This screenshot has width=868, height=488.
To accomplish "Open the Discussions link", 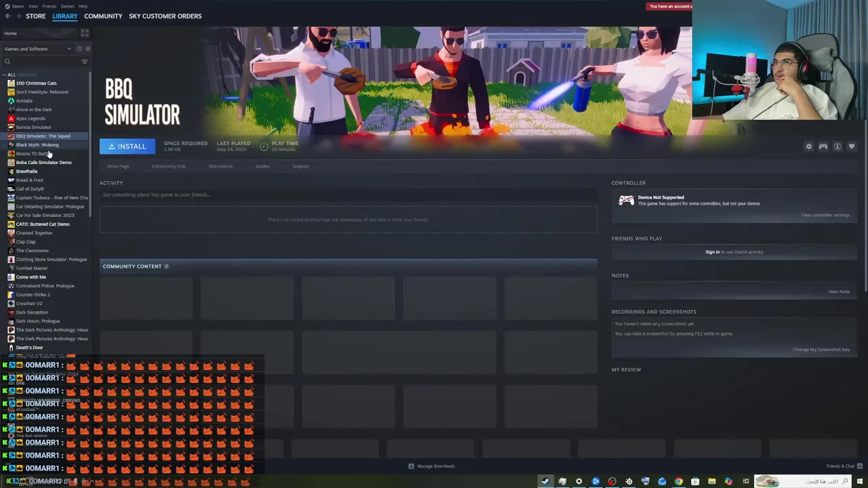I will click(220, 166).
